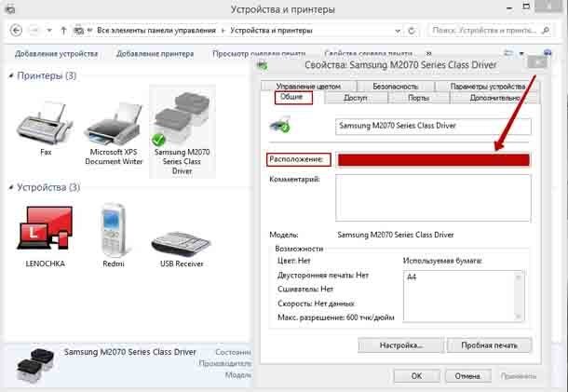Viewport: 568px width, 392px height.
Task: Click Добавление принтера in toolbar
Action: tap(155, 54)
